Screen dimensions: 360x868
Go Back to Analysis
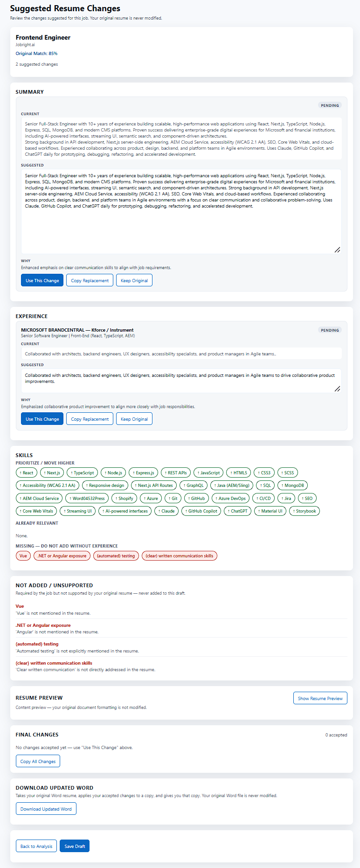click(36, 846)
